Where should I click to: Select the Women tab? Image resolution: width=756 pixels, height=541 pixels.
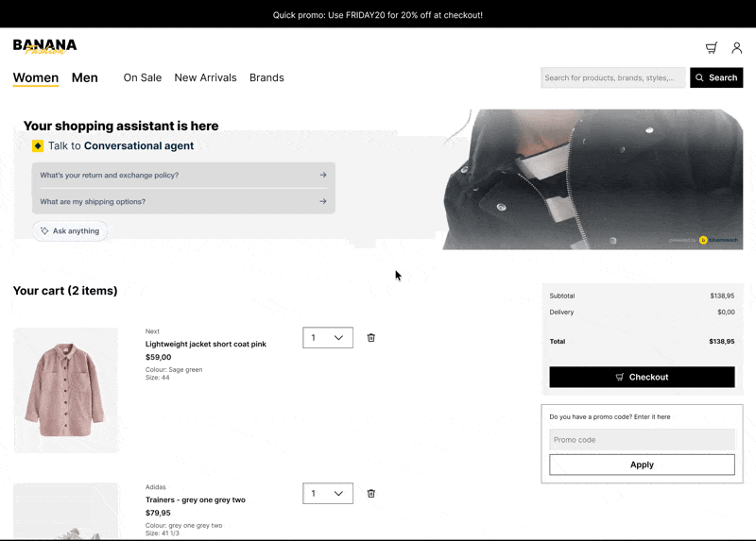click(36, 78)
